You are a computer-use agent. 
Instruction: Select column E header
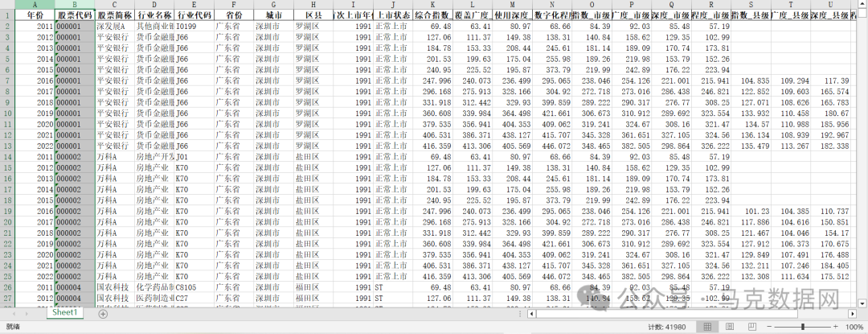click(194, 4)
